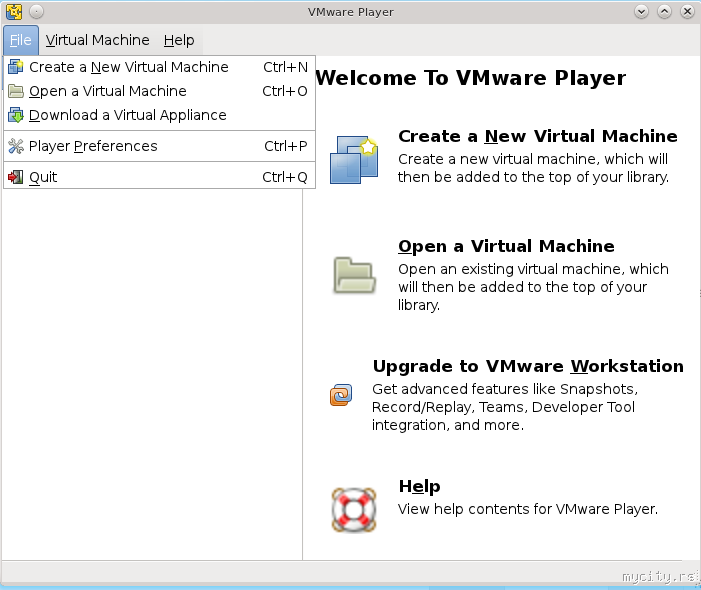Screen dimensions: 701x590
Task: Click the Ctrl+O shortcut label
Action: 285,91
